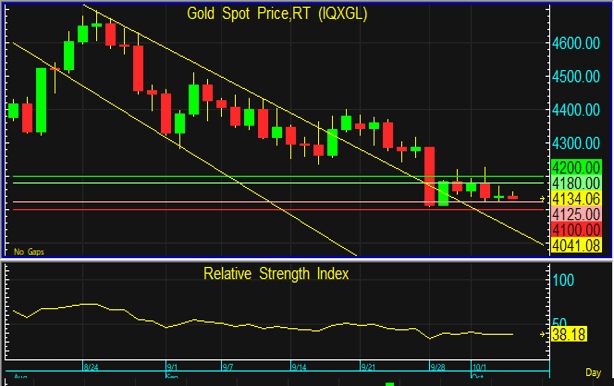Click the 4500.00 price axis label
Viewport: 614px width, 386px height.
576,76
